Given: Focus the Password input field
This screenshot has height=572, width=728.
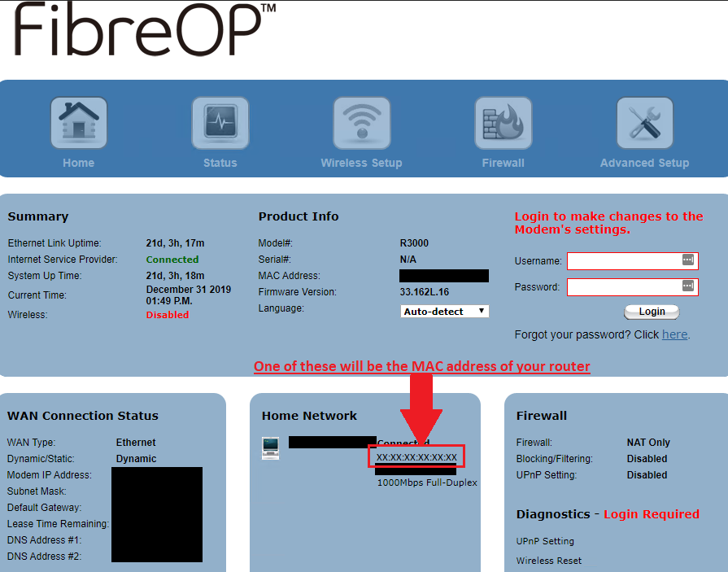Looking at the screenshot, I should tap(632, 287).
